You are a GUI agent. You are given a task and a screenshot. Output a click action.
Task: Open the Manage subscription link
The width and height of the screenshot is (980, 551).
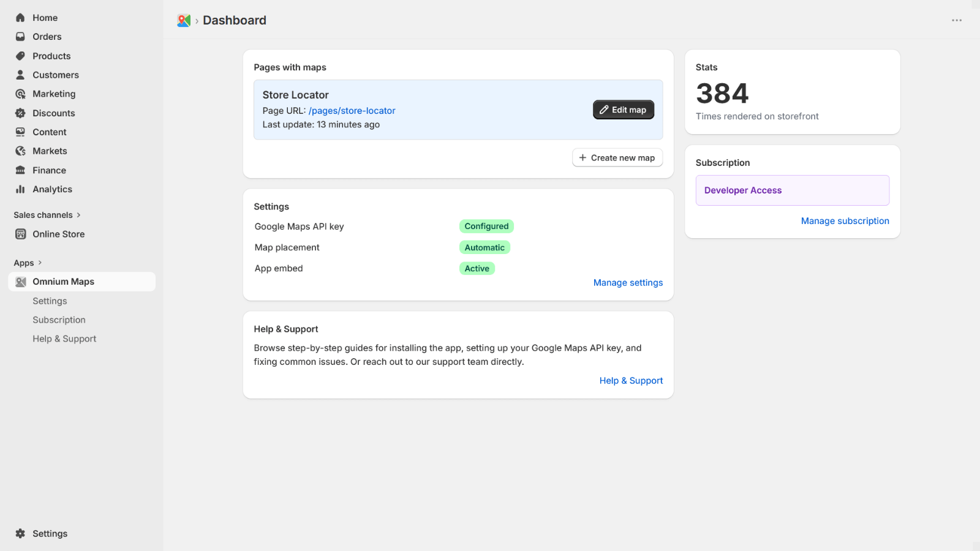coord(845,221)
